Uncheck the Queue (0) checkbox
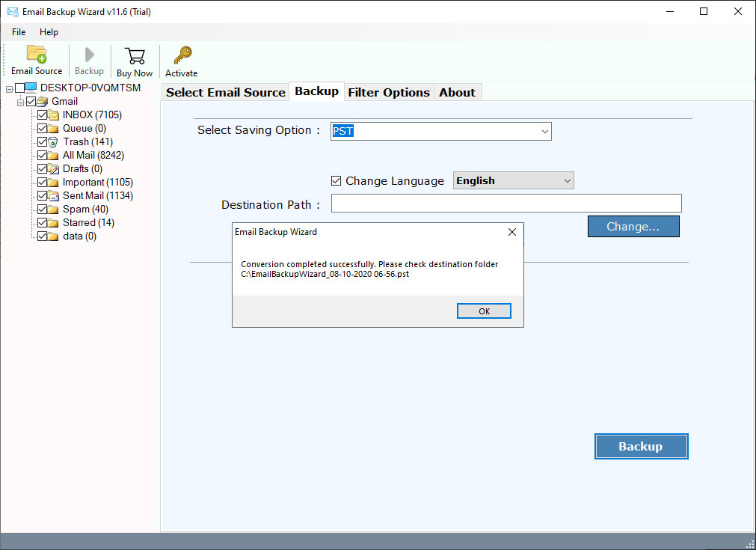This screenshot has width=756, height=550. click(x=43, y=129)
